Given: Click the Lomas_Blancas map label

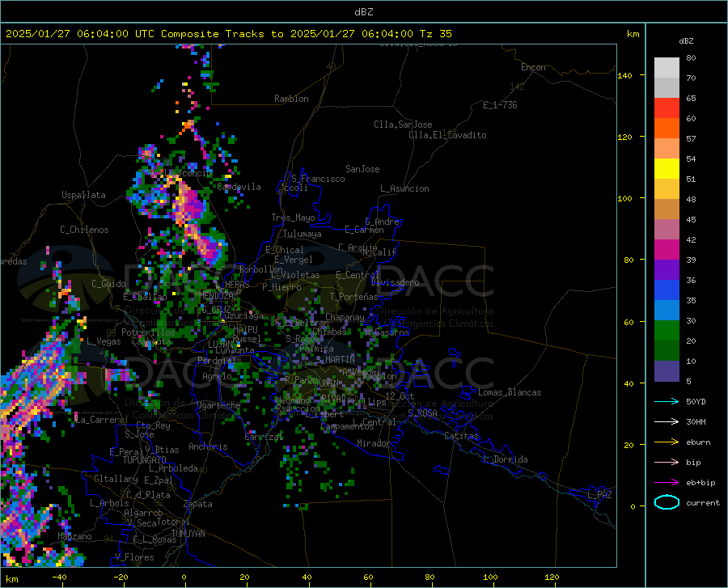Looking at the screenshot, I should pyautogui.click(x=510, y=392).
